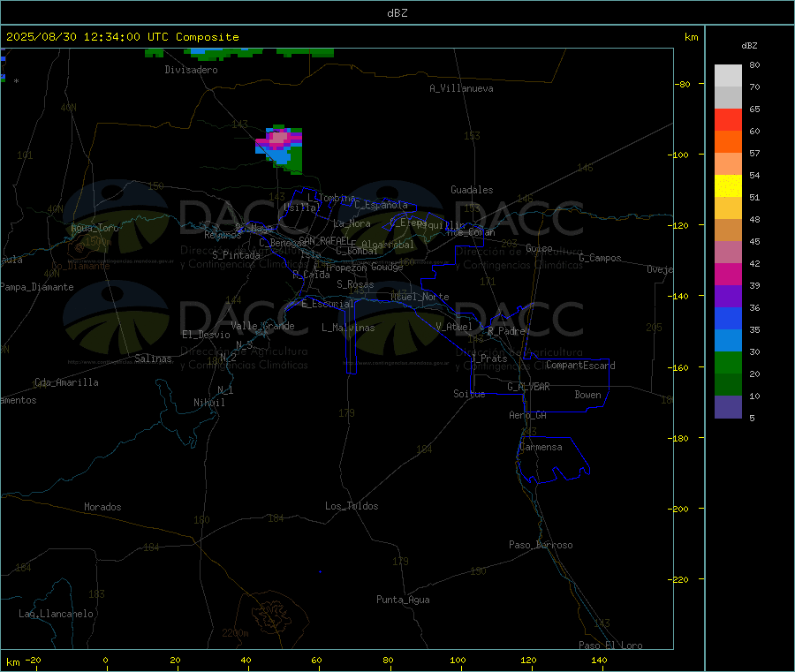
Task: Click the timestamp 2025/08/30 12:34:00 UTC Composite
Action: coord(122,37)
